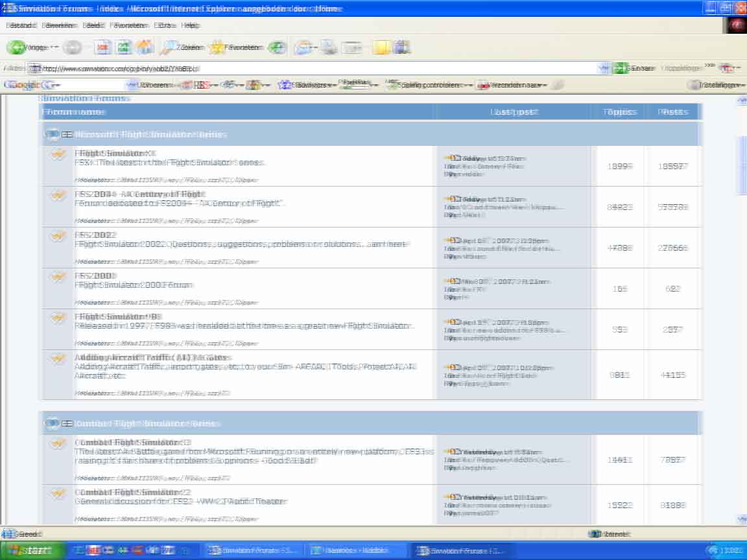Collapse the Combat Flight Simulator Series category
Image resolution: width=747 pixels, height=560 pixels.
click(x=66, y=423)
